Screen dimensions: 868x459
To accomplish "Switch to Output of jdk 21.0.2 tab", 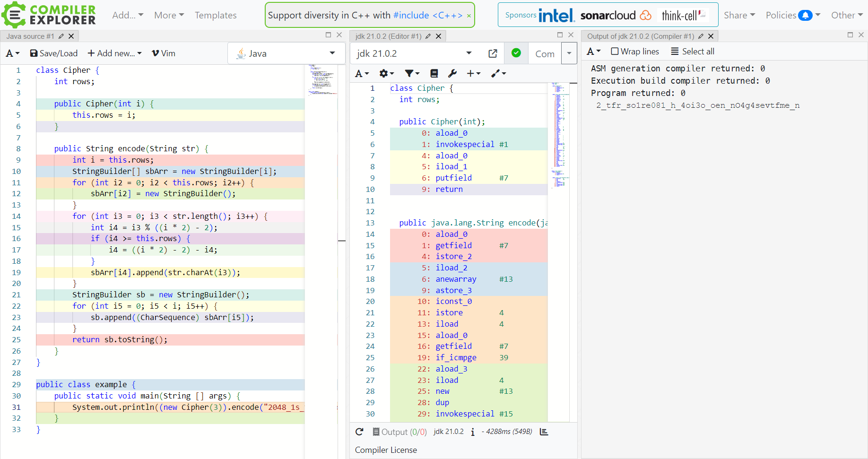I will point(640,36).
